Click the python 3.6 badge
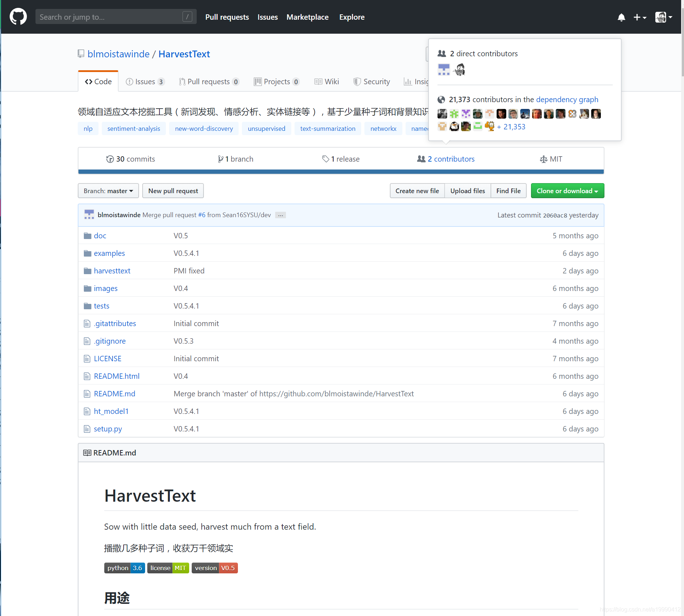Viewport: 684px width, 616px height. (125, 568)
